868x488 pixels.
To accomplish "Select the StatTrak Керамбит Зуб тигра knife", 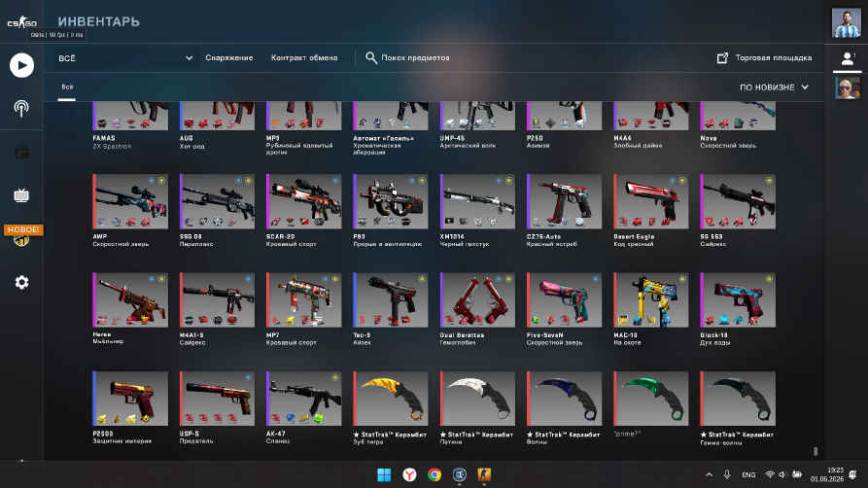I will point(391,399).
